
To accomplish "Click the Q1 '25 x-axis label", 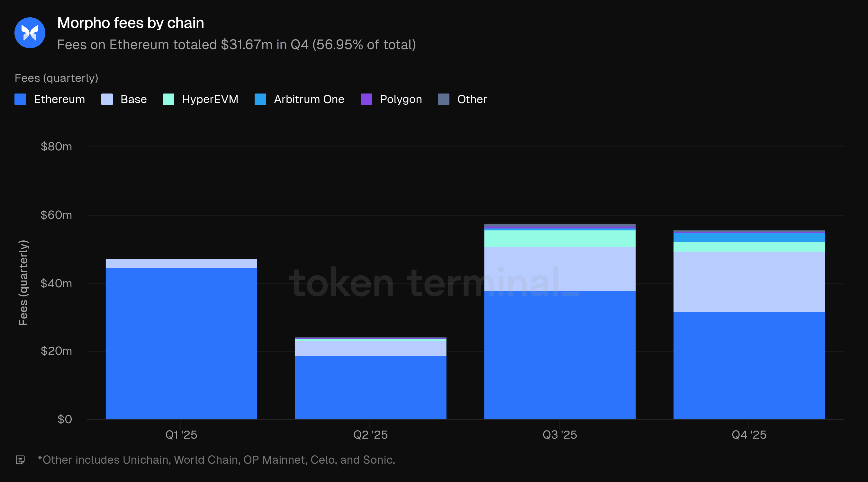I will point(181,435).
